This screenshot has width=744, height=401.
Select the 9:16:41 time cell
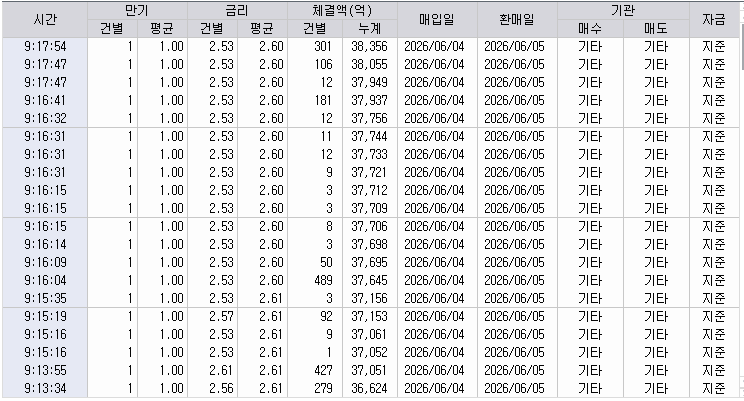coord(45,101)
